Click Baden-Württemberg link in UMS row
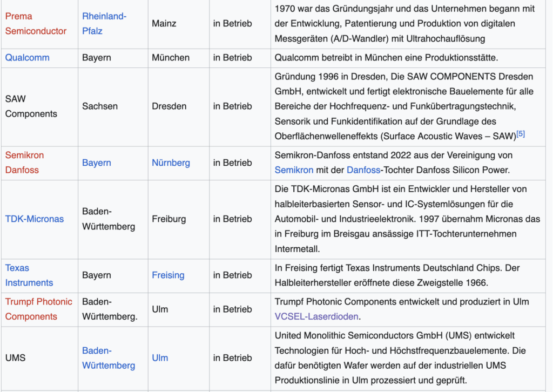 tap(109, 358)
